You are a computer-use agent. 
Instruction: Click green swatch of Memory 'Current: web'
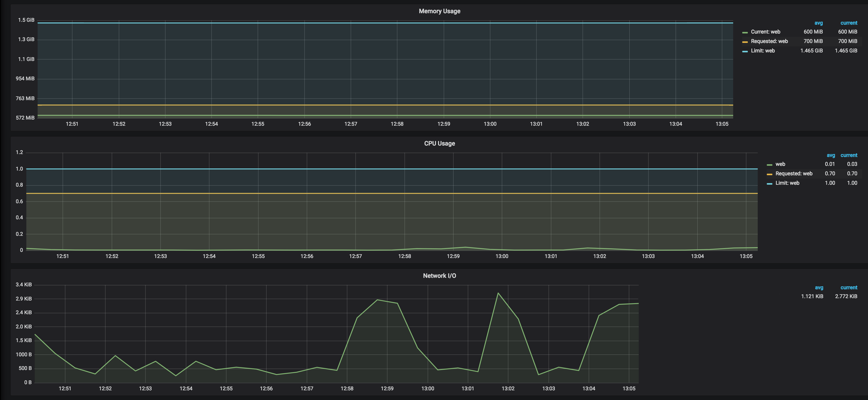click(x=745, y=32)
